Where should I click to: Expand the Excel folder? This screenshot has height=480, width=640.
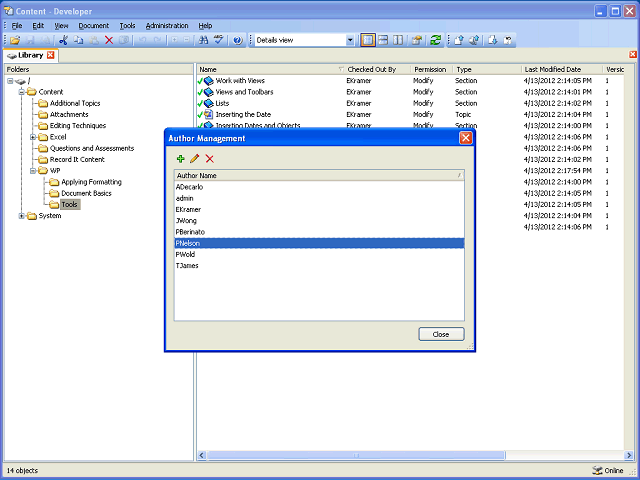click(x=33, y=137)
